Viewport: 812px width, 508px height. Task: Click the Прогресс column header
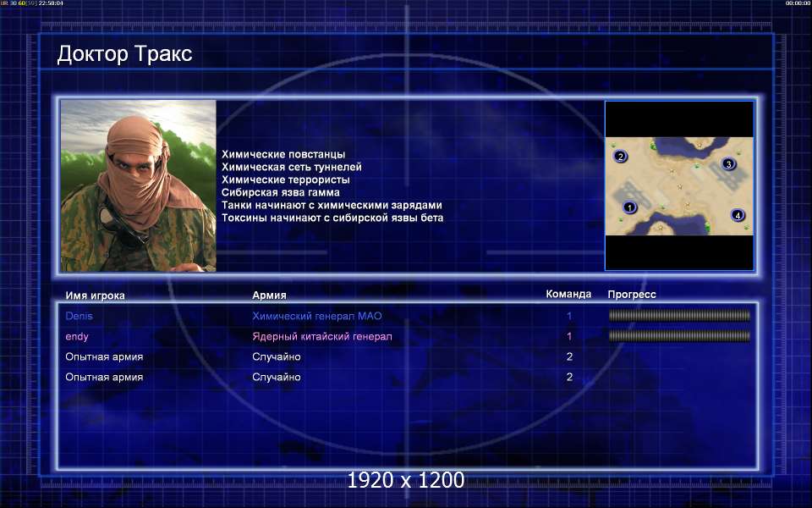coord(632,295)
